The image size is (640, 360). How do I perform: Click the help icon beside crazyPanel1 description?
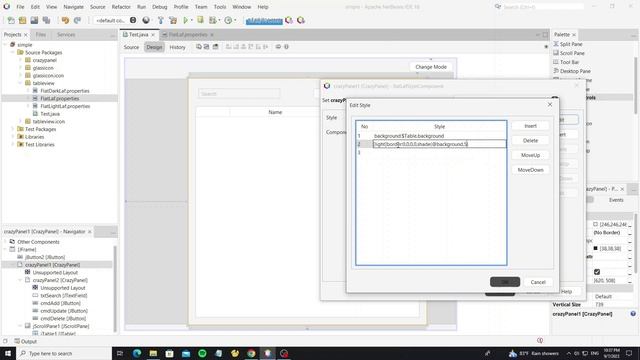click(633, 314)
